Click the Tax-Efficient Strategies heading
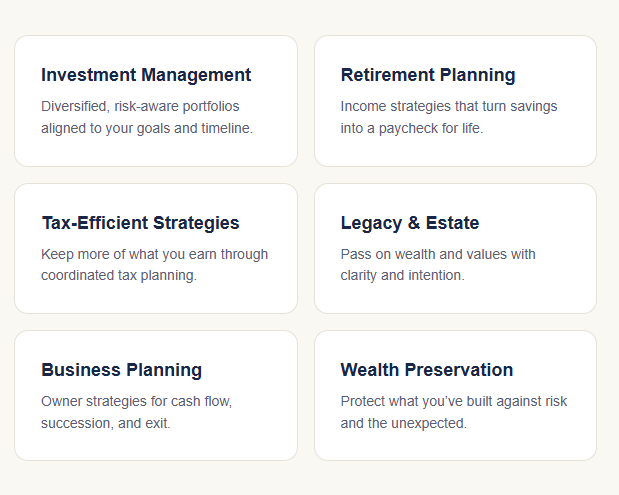The width and height of the screenshot is (619, 495). tap(141, 223)
